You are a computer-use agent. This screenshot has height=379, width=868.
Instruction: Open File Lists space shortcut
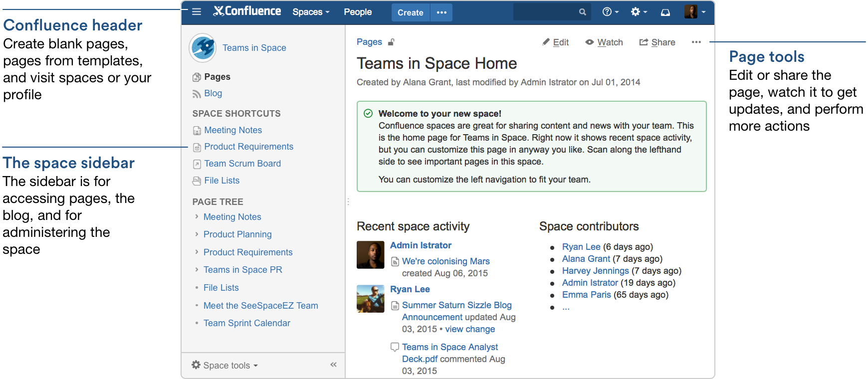[x=221, y=181]
